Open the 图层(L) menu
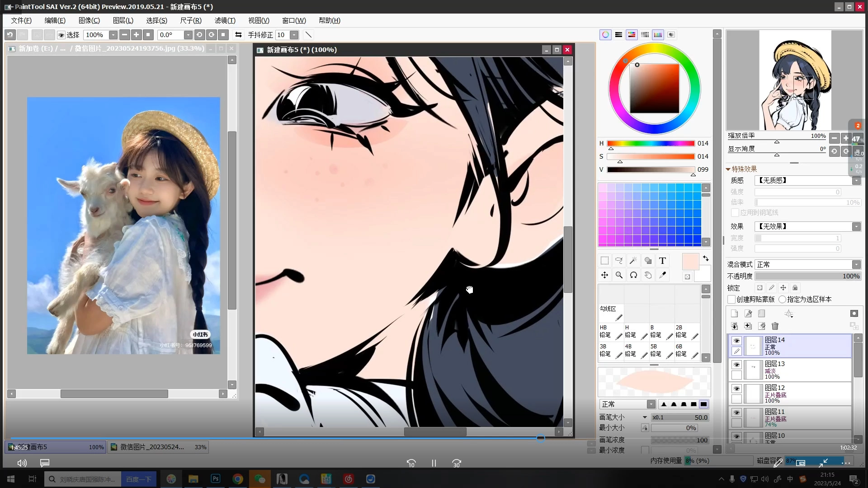 point(123,21)
